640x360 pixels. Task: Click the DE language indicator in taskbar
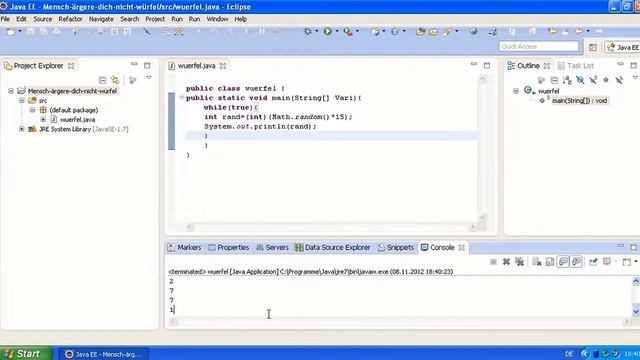[569, 354]
